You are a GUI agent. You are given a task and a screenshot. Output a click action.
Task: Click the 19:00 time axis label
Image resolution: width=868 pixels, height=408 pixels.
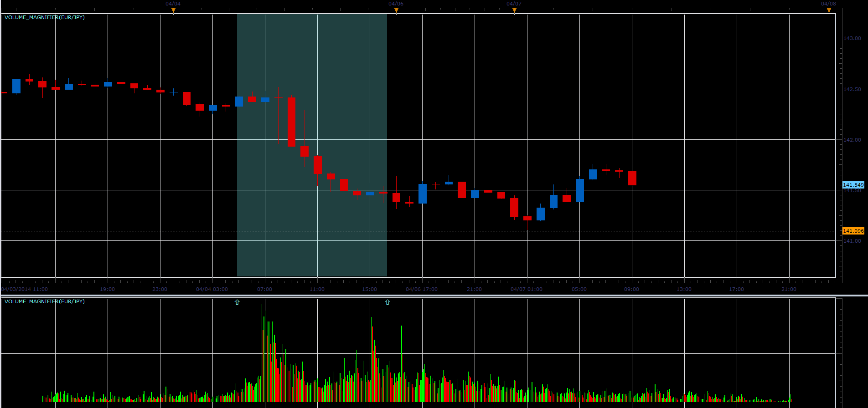click(108, 289)
